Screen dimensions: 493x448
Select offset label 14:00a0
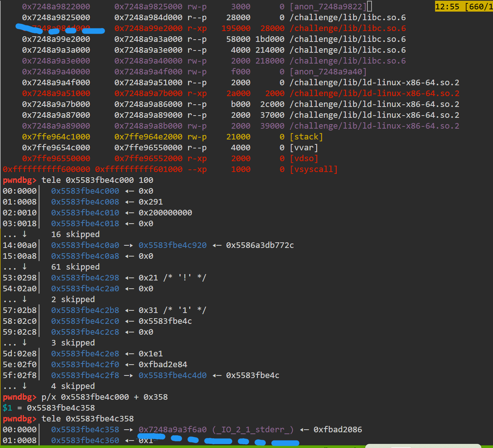20,245
